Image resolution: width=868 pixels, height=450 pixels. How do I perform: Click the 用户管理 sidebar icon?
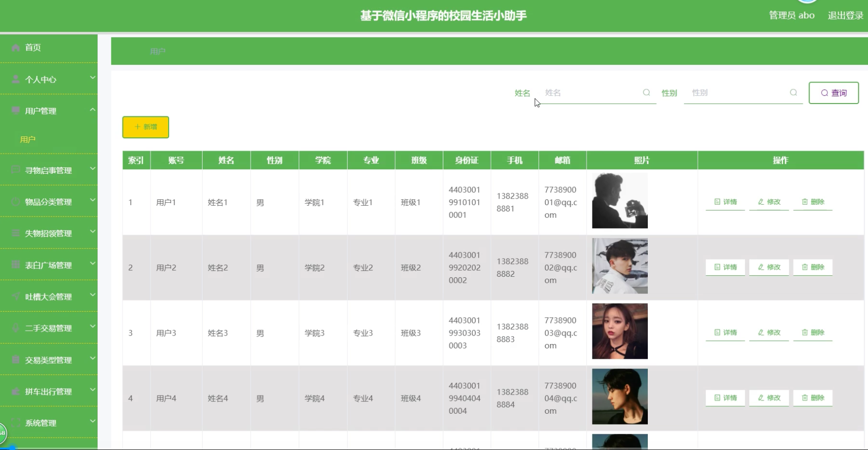pos(16,110)
